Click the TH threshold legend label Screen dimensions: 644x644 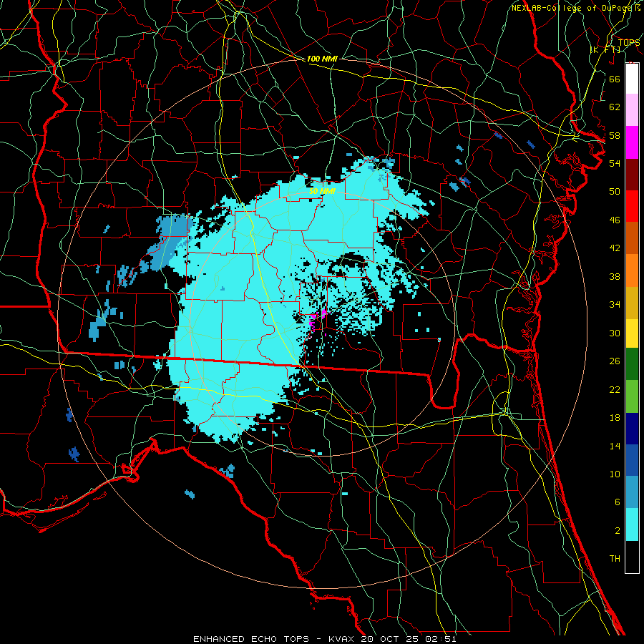tap(615, 559)
